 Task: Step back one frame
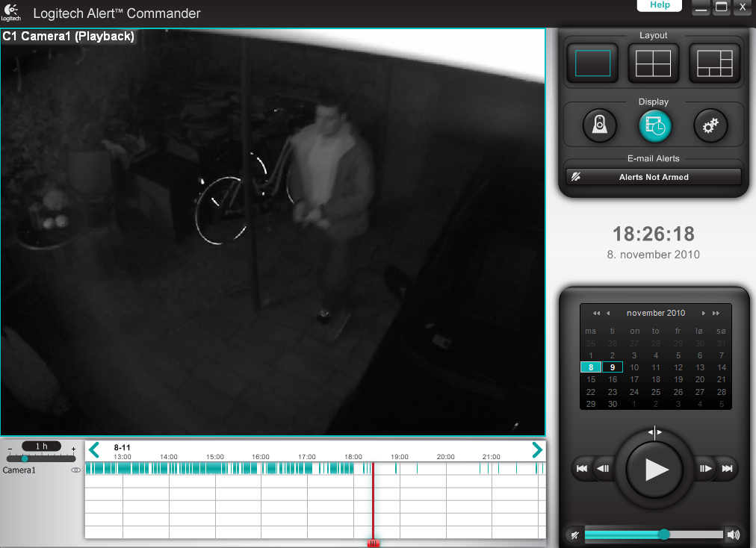(603, 468)
